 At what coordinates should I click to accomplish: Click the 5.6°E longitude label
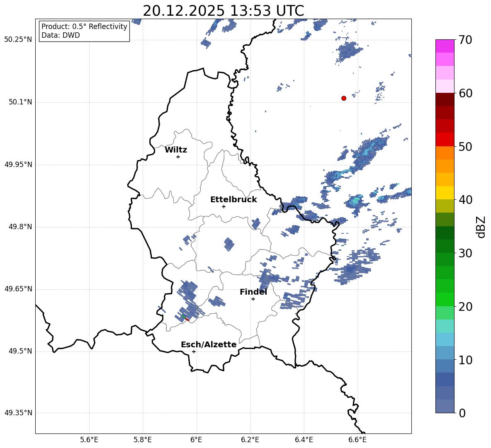tap(89, 440)
